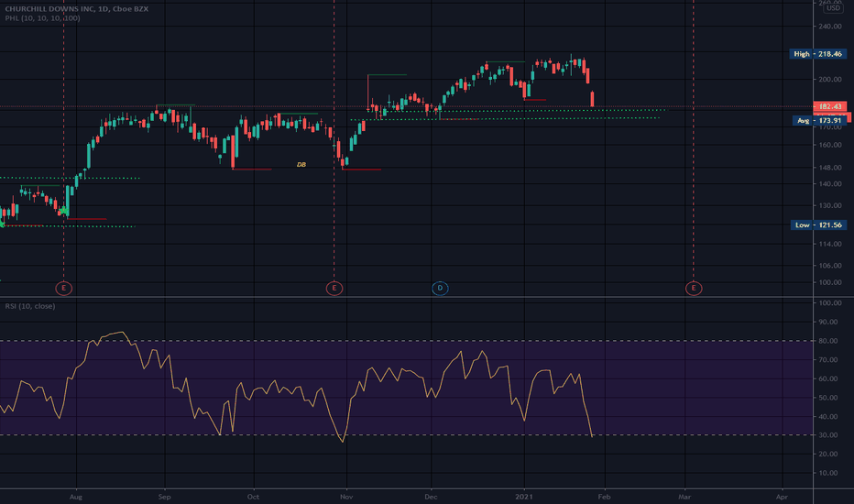854x504 pixels.
Task: Click the Dec label on the time axis
Action: point(431,497)
